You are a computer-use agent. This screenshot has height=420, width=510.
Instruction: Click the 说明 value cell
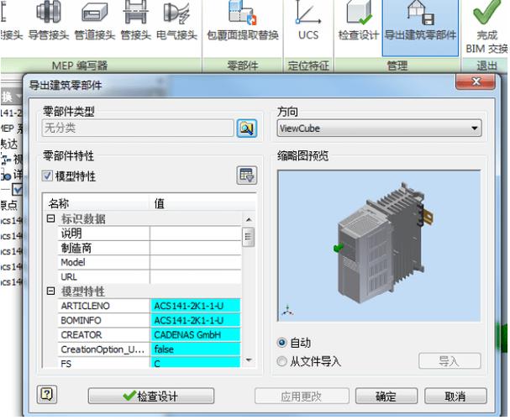196,233
